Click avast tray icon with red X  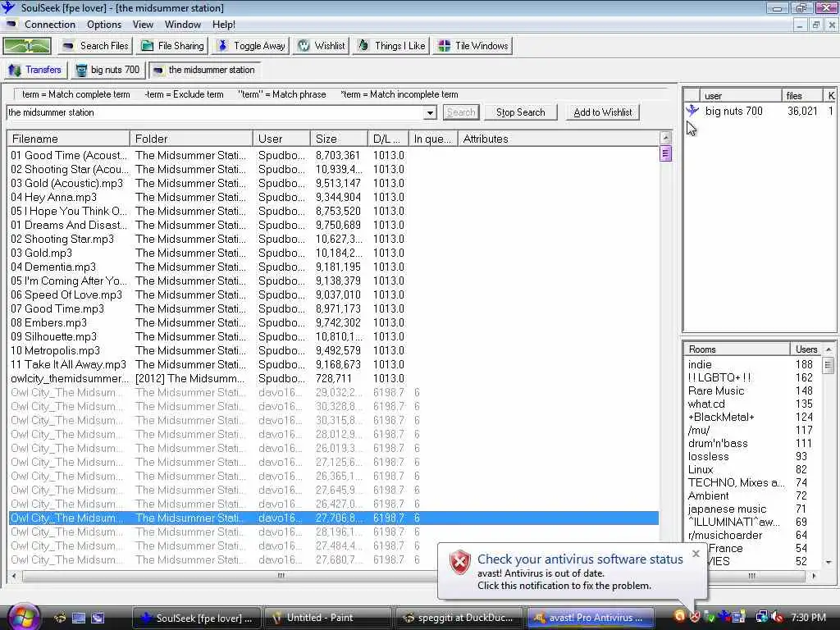point(694,617)
